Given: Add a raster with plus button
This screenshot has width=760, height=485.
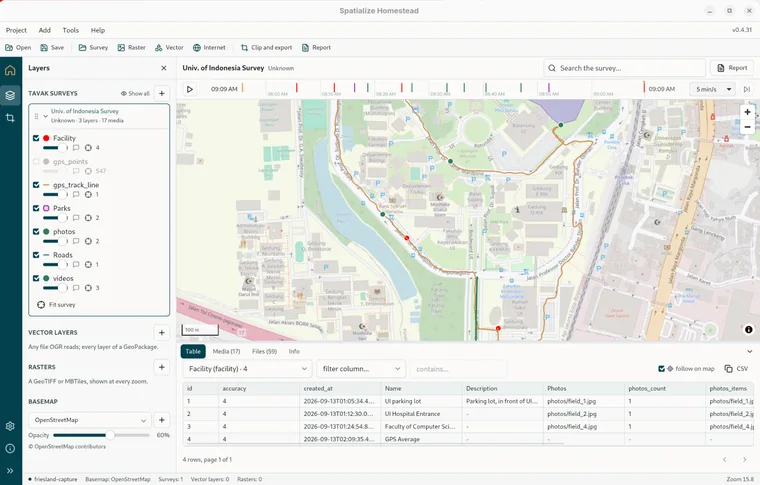Looking at the screenshot, I should pyautogui.click(x=162, y=367).
